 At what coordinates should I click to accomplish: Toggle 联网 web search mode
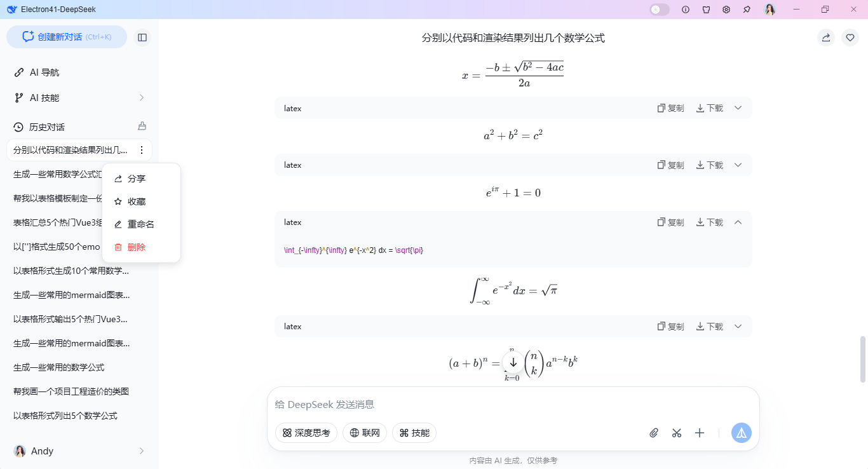[365, 433]
